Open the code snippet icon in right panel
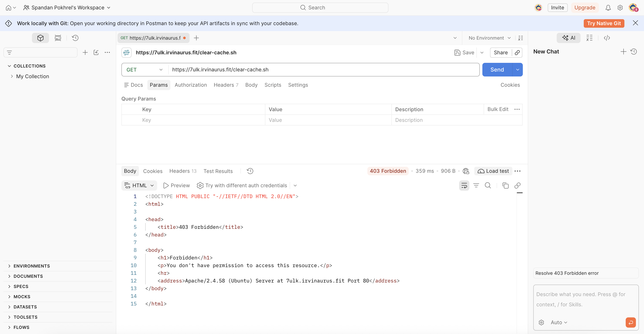644x334 pixels. (607, 38)
